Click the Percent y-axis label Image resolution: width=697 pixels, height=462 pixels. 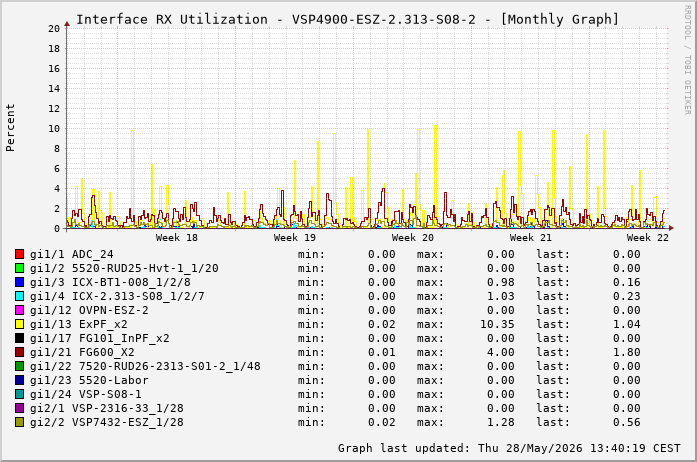tap(10, 128)
